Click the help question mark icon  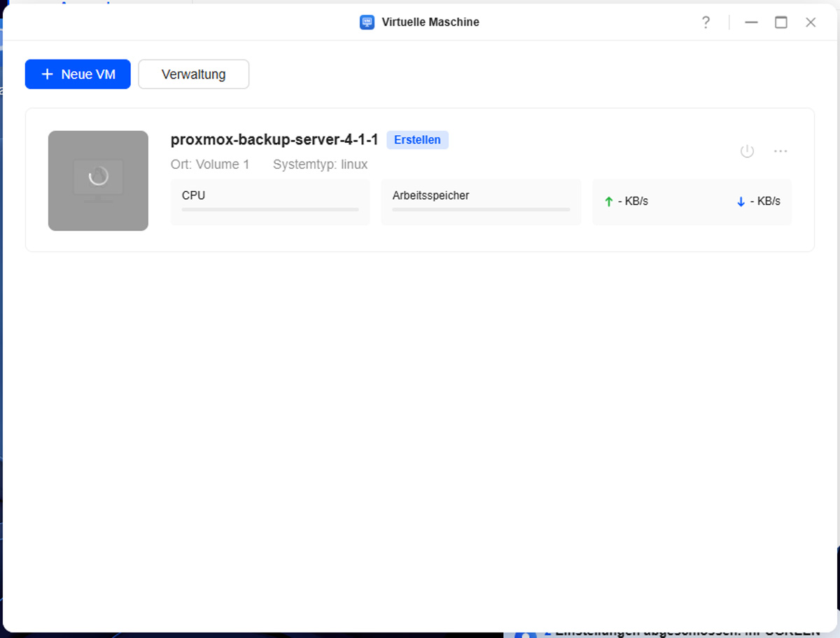point(706,22)
